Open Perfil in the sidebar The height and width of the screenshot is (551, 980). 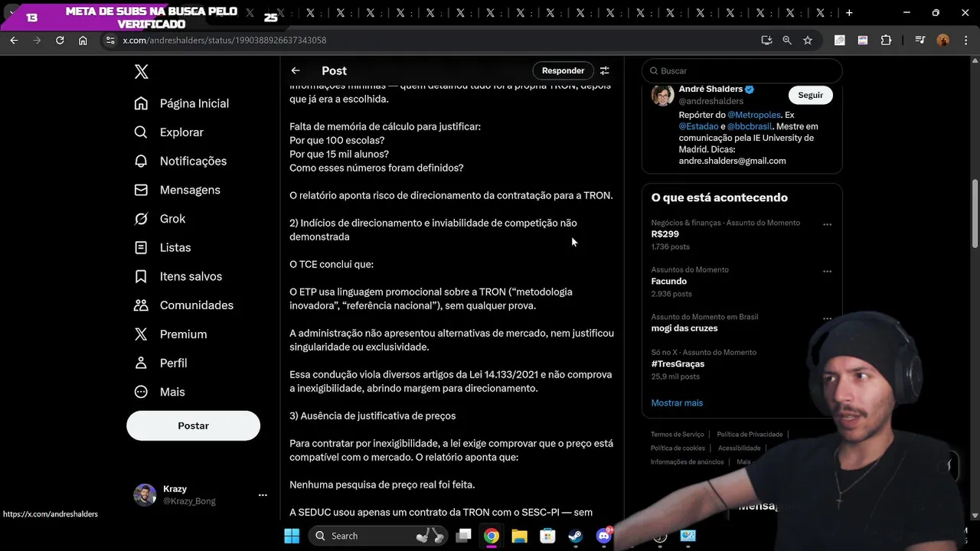click(161, 363)
